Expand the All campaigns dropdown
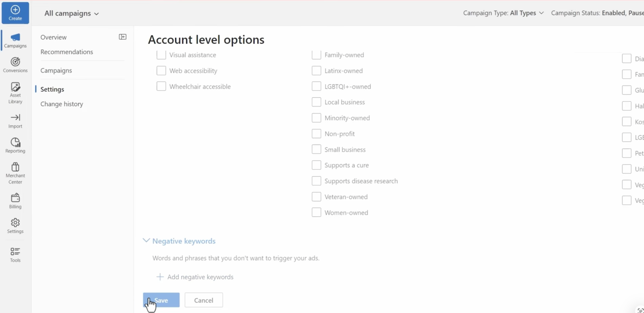The image size is (644, 313). coord(71,13)
